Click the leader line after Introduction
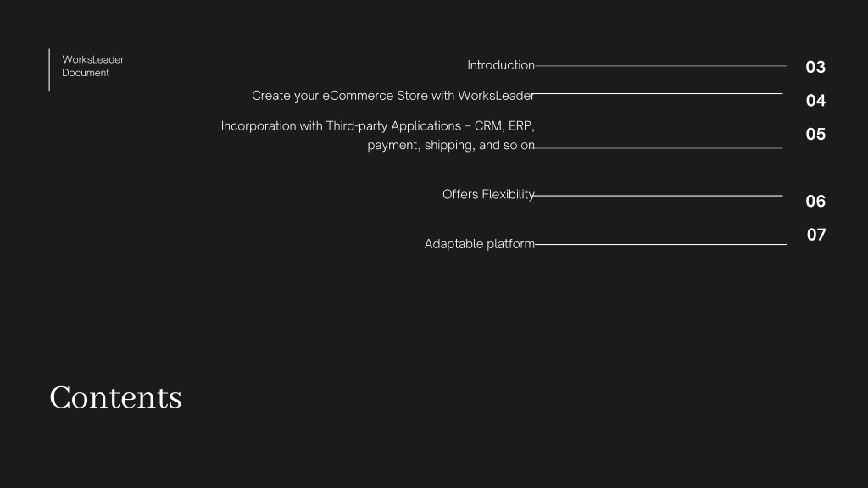Viewport: 868px width, 488px height. point(661,66)
